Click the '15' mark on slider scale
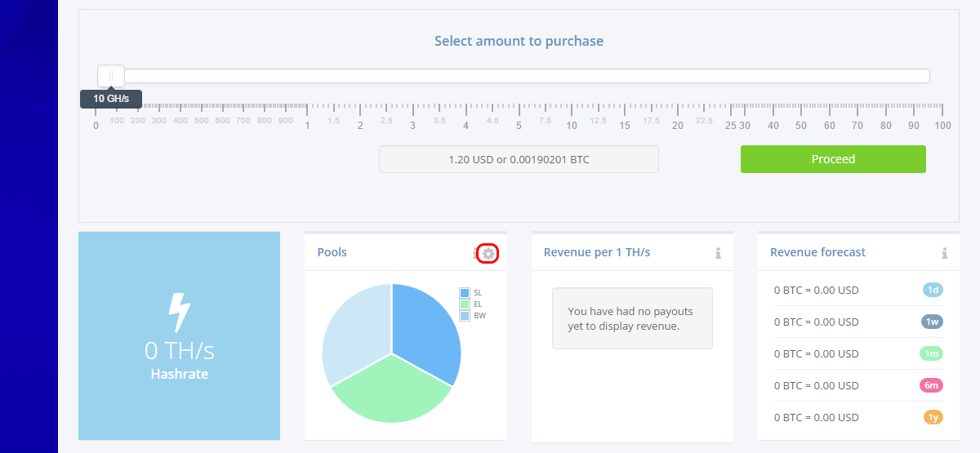This screenshot has width=980, height=453. (x=625, y=126)
